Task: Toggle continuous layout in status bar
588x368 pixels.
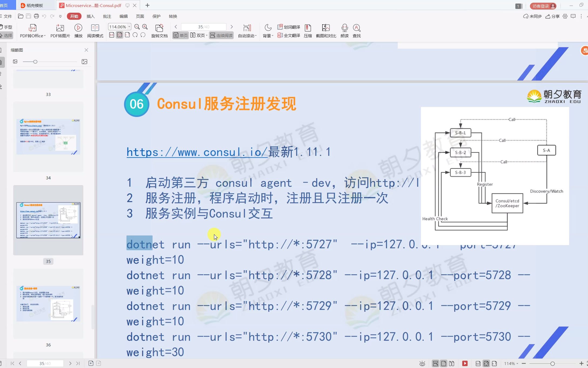Action: (435, 363)
